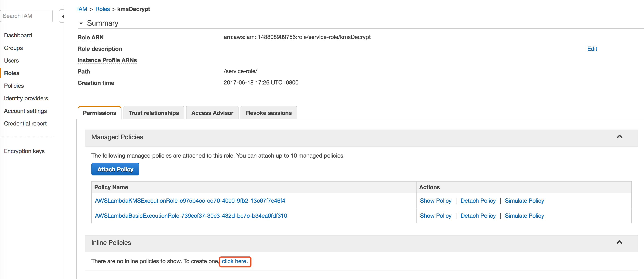Viewport: 644px width, 279px height.
Task: Collapse the left sidebar with arrow icon
Action: click(x=63, y=16)
